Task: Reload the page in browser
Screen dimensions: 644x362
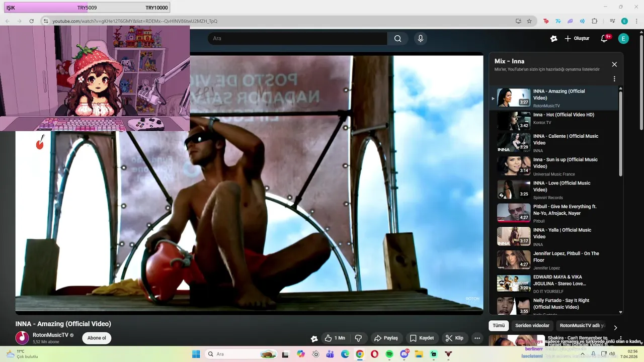Action: tap(31, 21)
